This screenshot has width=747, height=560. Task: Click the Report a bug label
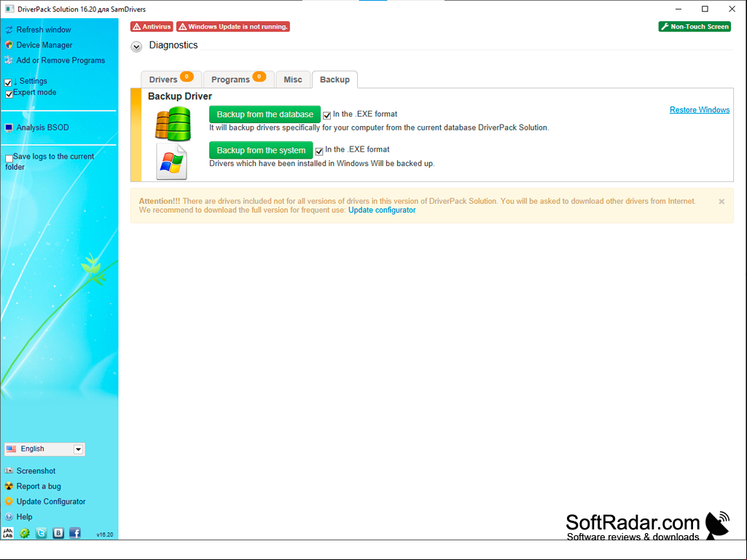[39, 486]
